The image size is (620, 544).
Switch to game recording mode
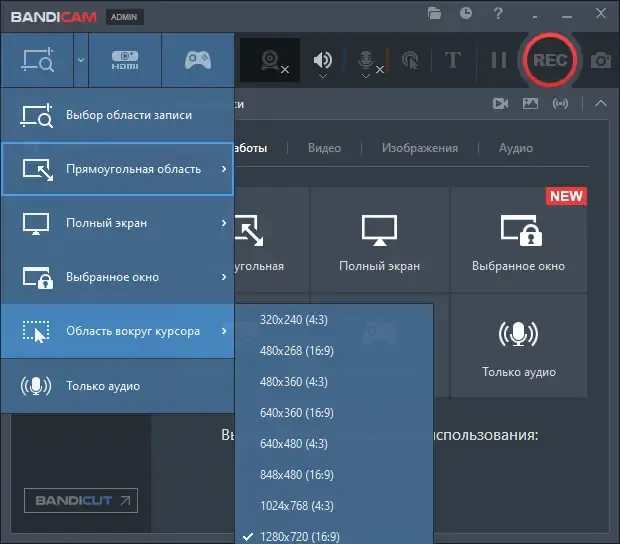click(x=198, y=60)
